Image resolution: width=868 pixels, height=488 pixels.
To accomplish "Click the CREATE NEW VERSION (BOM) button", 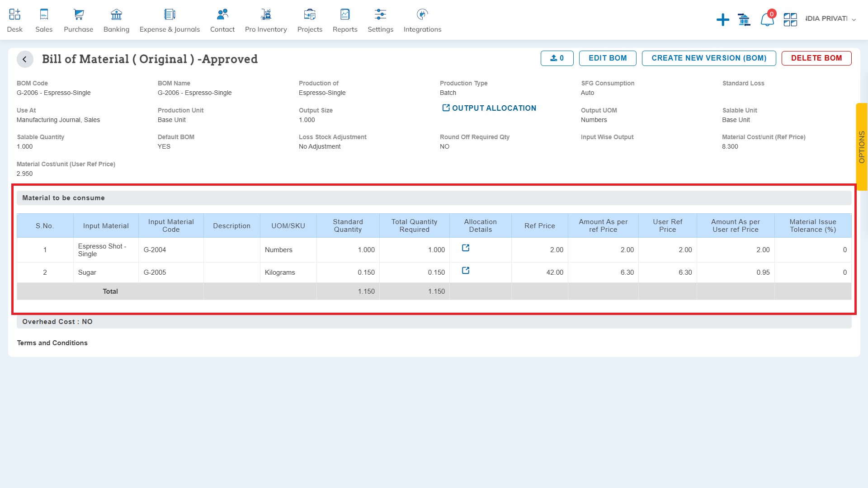I will coord(709,58).
